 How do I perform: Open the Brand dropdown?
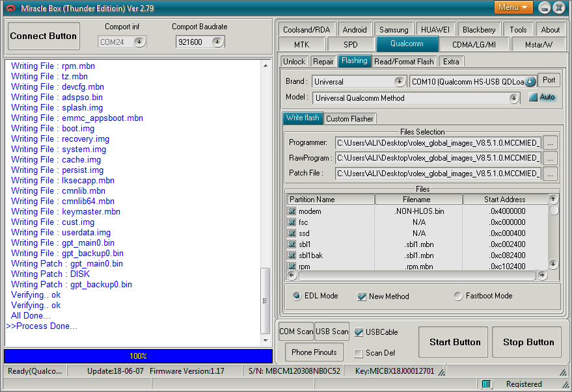(x=400, y=82)
